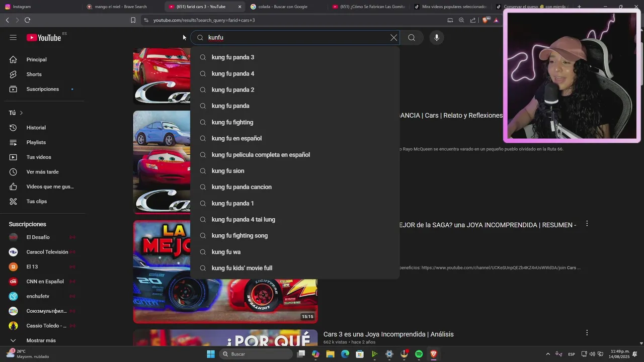Open options menu for JOYA INCOMPRENDIDA RESUMEN video
This screenshot has width=644, height=362.
click(587, 224)
